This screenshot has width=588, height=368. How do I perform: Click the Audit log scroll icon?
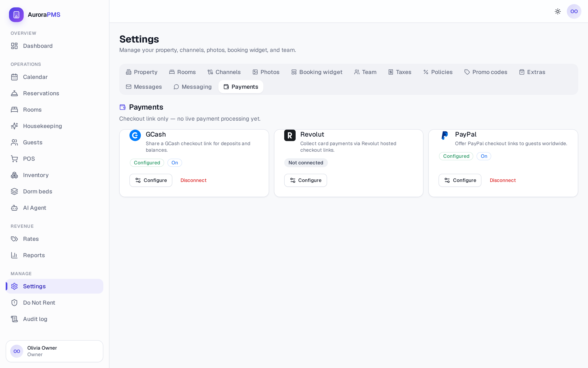pos(14,319)
